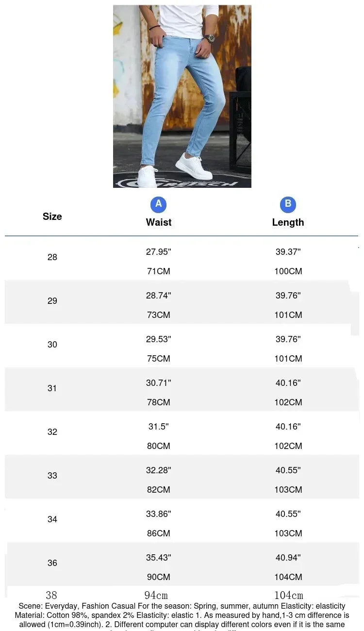This screenshot has height=631, width=364.
Task: Click the 31.5" waist measurement
Action: [159, 427]
